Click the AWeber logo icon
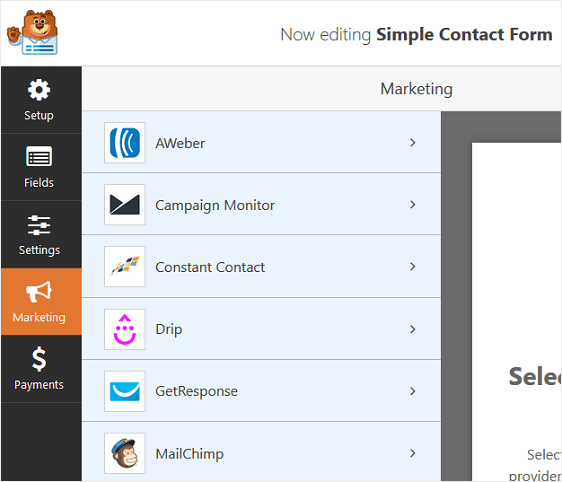This screenshot has width=562, height=482. 125,143
